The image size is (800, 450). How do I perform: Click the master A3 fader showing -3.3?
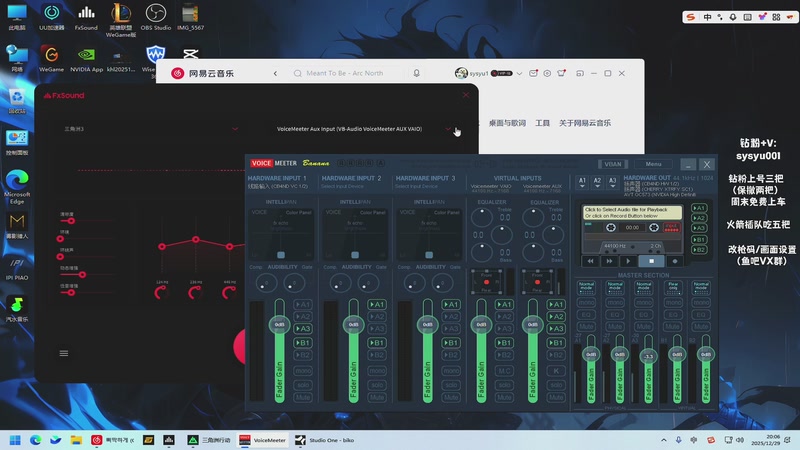point(648,356)
